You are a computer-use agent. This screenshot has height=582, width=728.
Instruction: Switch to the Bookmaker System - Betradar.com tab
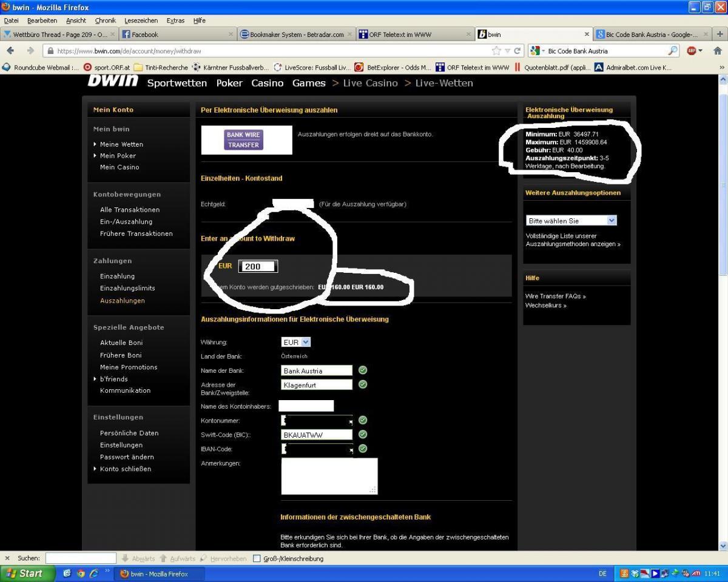(297, 35)
